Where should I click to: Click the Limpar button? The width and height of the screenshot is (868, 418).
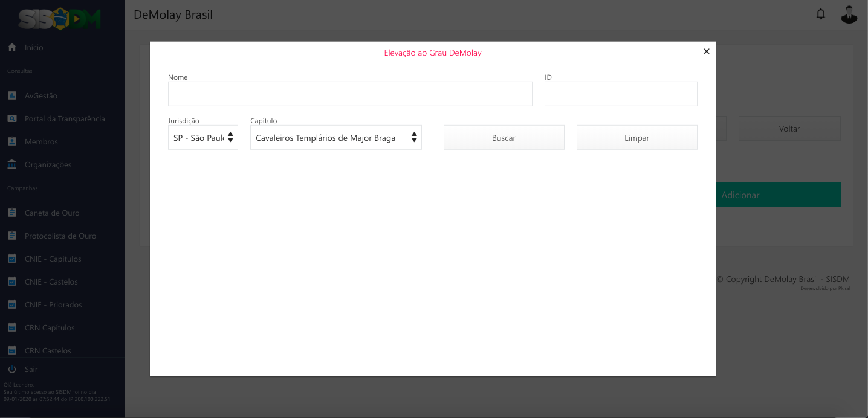(x=636, y=138)
